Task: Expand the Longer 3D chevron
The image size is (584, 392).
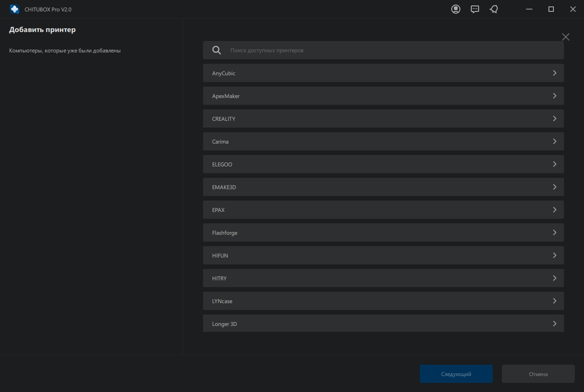Action: [555, 324]
